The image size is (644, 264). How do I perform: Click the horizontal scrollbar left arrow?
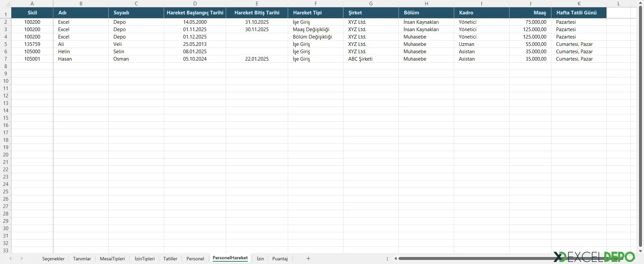click(396, 258)
